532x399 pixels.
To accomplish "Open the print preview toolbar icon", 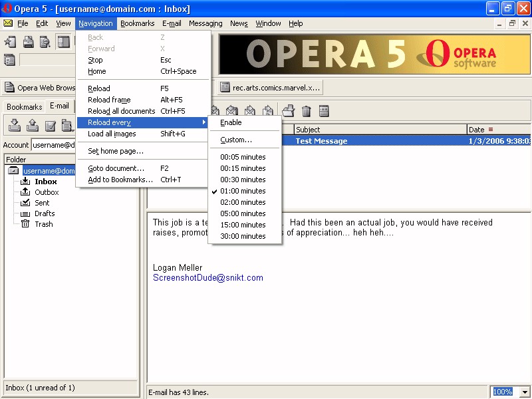I will click(45, 42).
